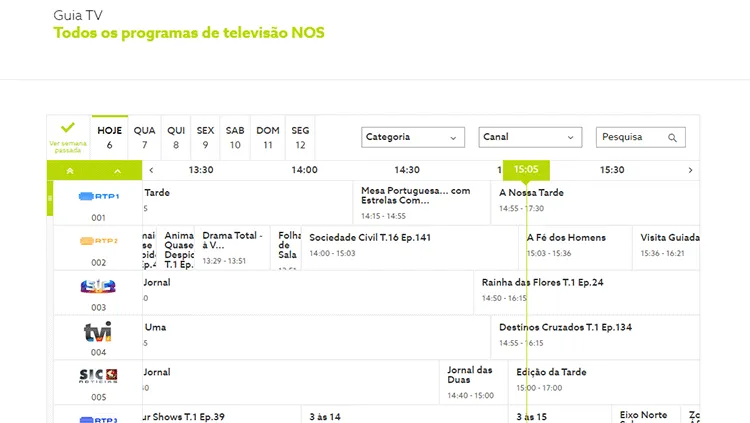Image resolution: width=750 pixels, height=423 pixels.
Task: Open A Nossa Tarde program
Action: tap(595, 203)
